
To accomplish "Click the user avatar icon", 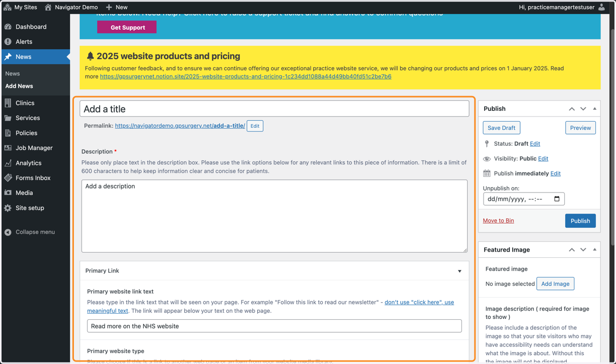I will pos(602,7).
